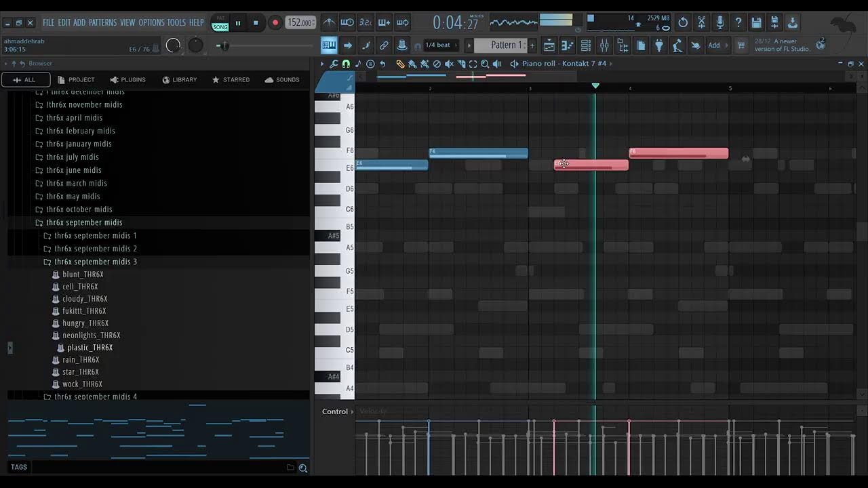The image size is (868, 488).
Task: Toggle typing keyboard to piano
Action: (329, 45)
